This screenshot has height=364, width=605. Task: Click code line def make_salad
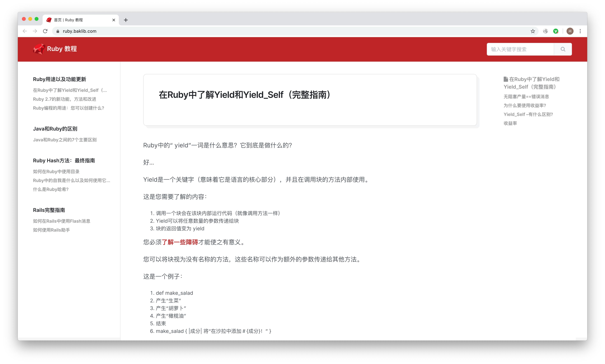[174, 293]
